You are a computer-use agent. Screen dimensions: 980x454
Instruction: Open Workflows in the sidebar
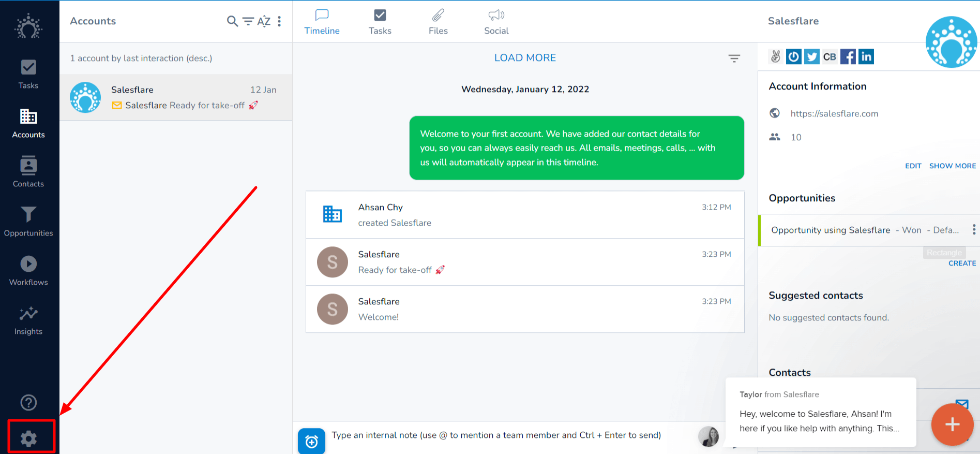coord(28,271)
